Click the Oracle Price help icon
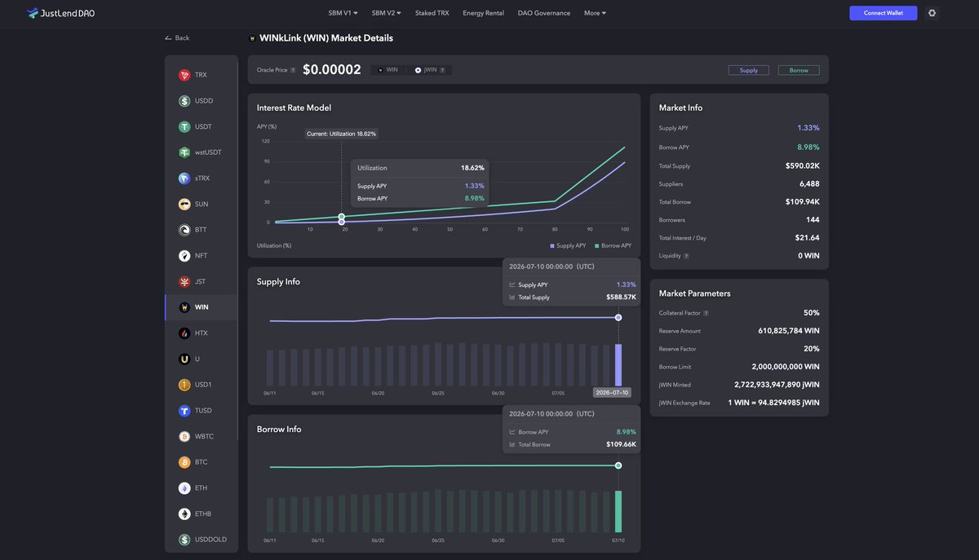This screenshot has height=560, width=979. pos(293,70)
